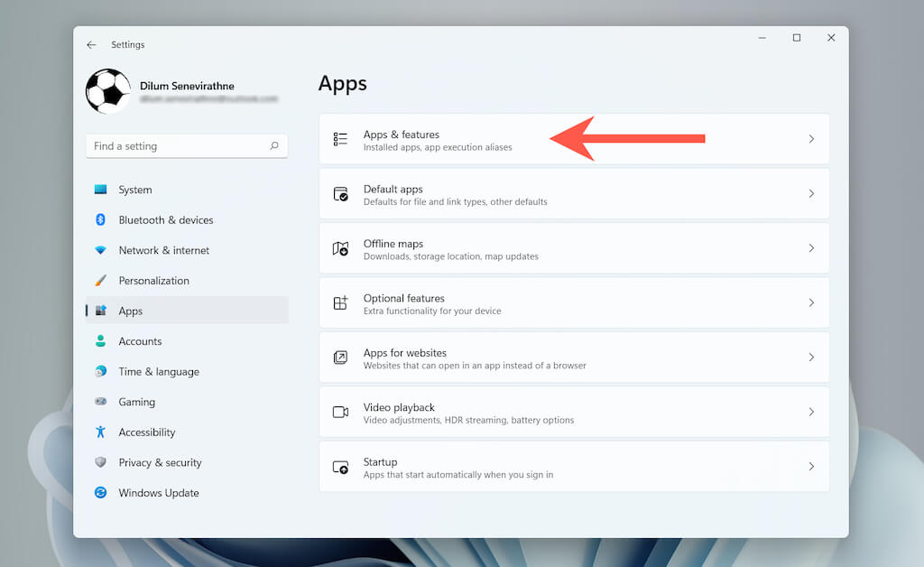Click the chevron on Optional features row

click(811, 302)
